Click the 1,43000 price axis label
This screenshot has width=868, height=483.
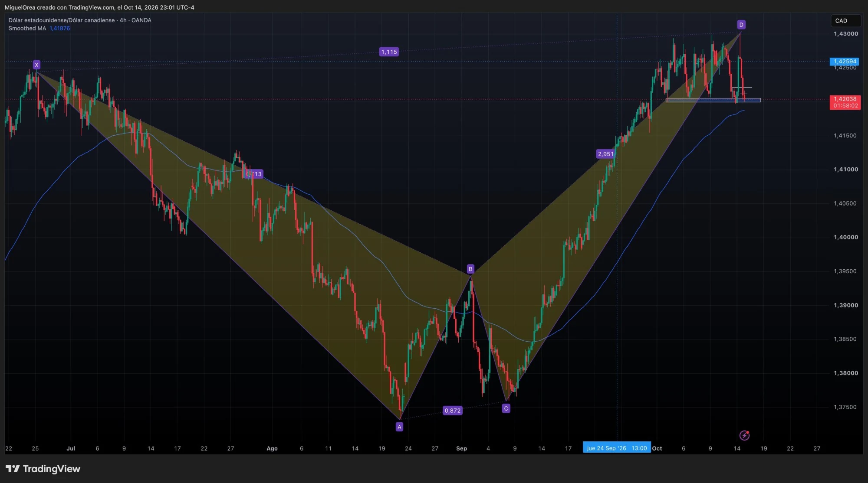click(845, 34)
